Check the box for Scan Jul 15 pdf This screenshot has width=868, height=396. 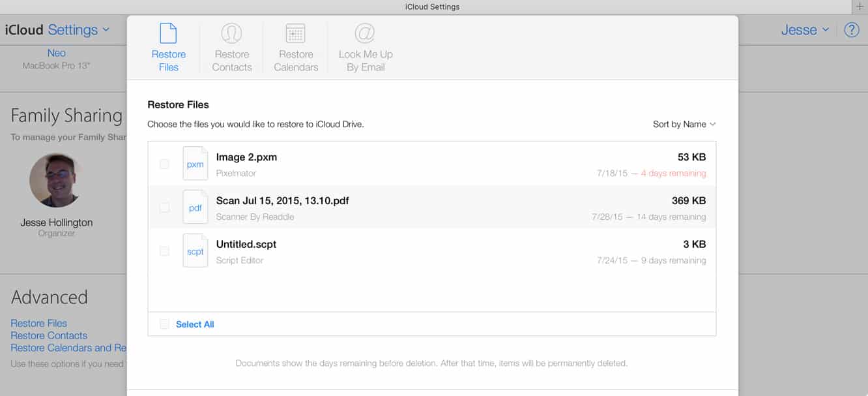click(x=164, y=207)
